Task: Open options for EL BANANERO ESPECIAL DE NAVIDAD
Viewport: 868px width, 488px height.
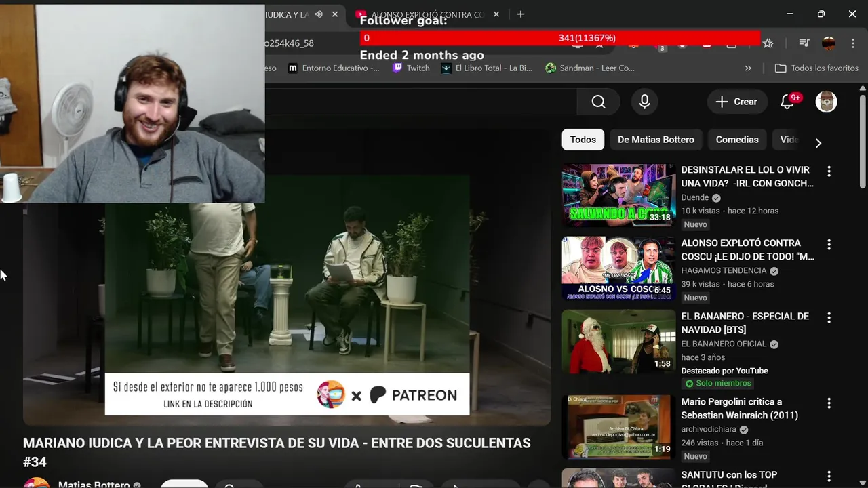Action: (x=829, y=317)
